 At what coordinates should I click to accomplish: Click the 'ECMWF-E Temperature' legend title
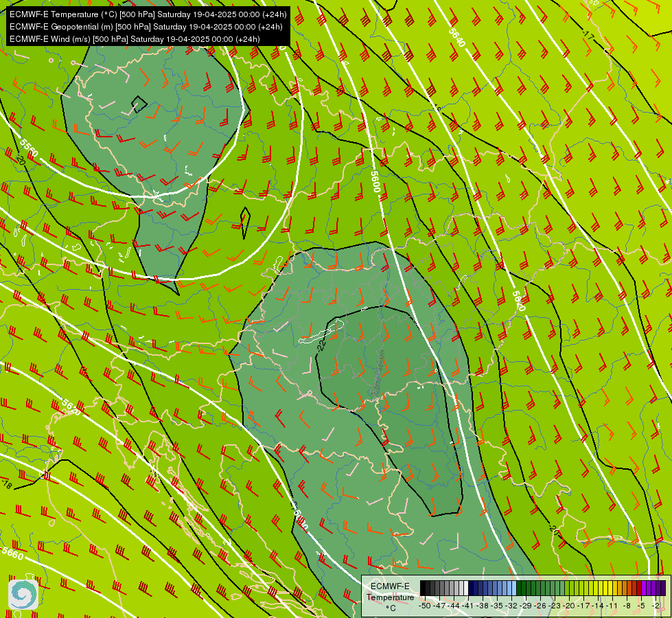pos(391,592)
